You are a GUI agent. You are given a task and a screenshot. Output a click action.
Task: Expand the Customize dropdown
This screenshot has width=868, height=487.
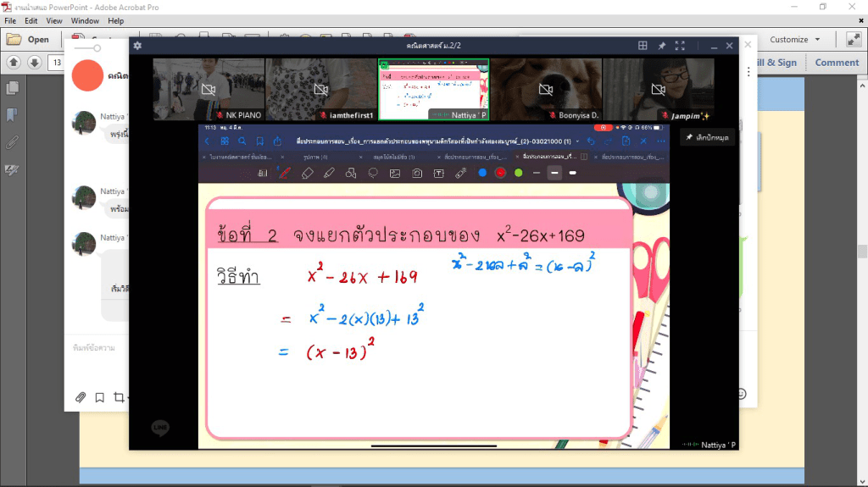[x=794, y=40]
